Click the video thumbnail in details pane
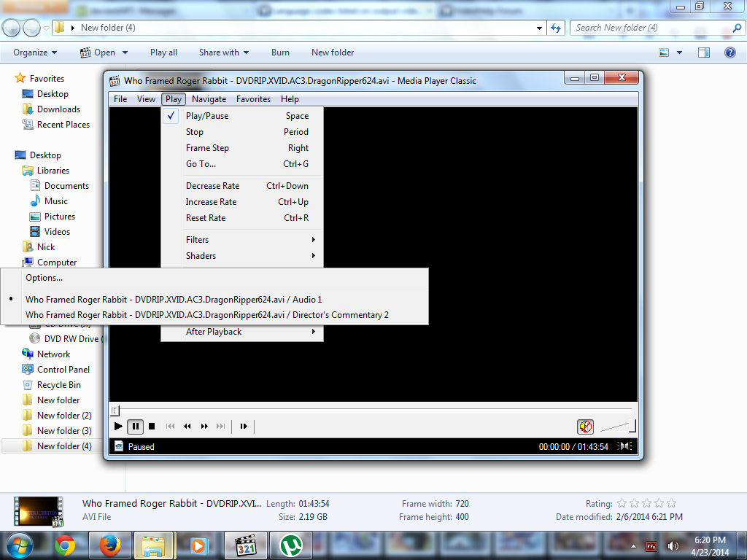The height and width of the screenshot is (560, 747). click(39, 511)
